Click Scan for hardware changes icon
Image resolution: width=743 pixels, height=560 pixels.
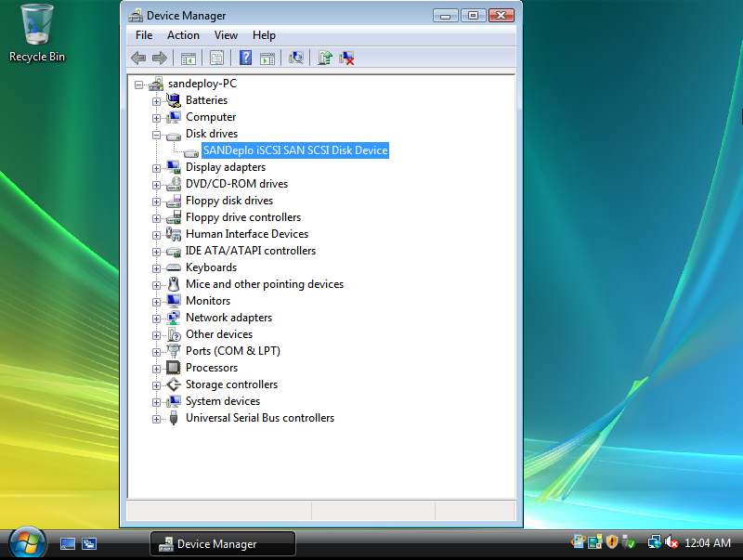click(x=296, y=59)
